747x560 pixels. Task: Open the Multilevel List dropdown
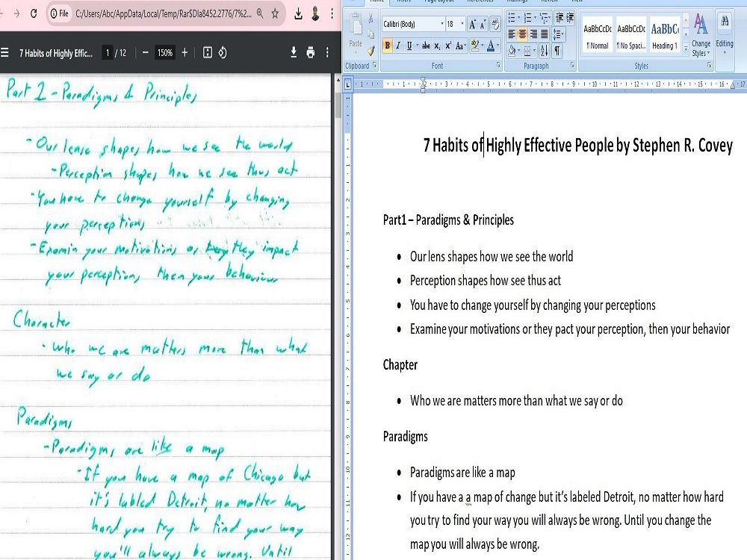coord(545,18)
